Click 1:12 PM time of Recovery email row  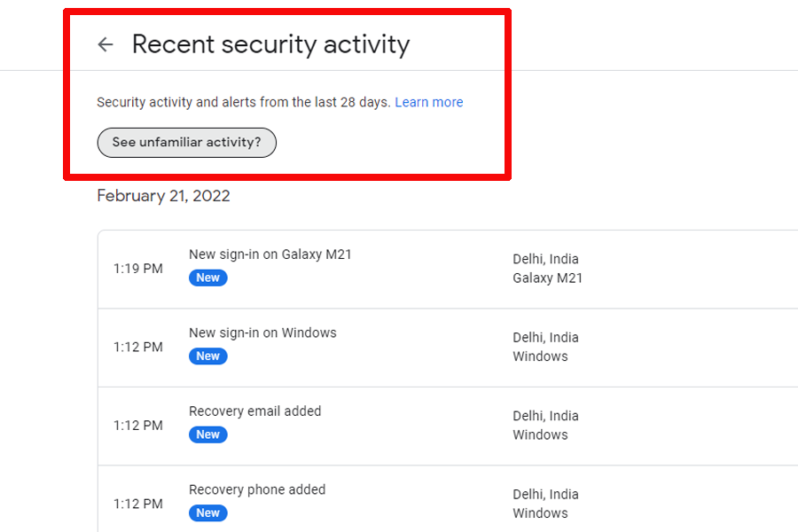[138, 426]
